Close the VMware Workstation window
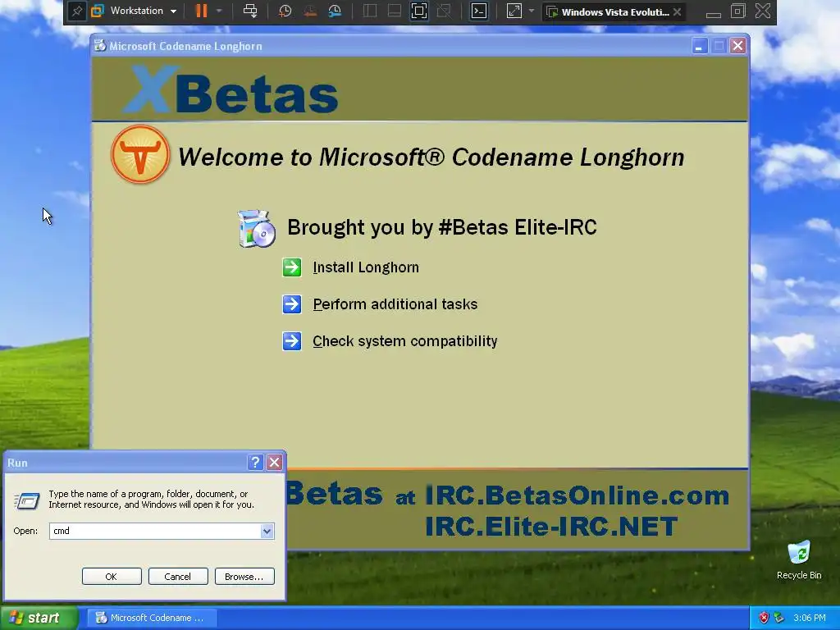The image size is (840, 630). (763, 11)
